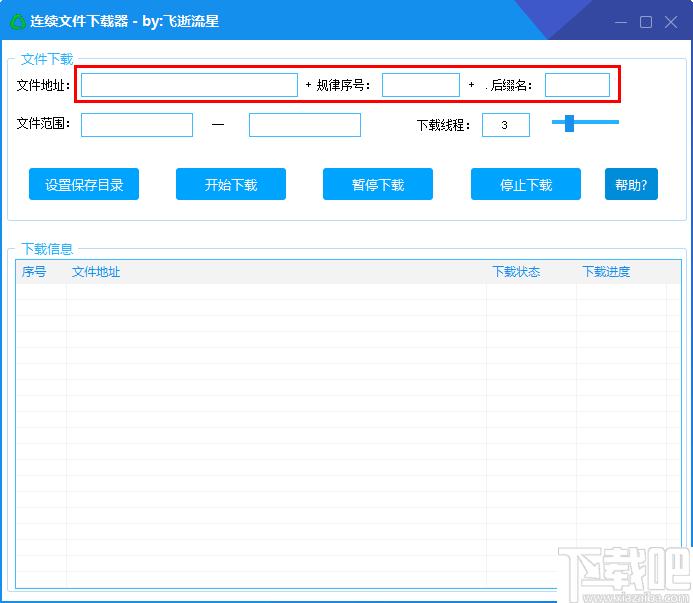The image size is (693, 603).
Task: Click the green app icon in title bar
Action: pyautogui.click(x=17, y=21)
